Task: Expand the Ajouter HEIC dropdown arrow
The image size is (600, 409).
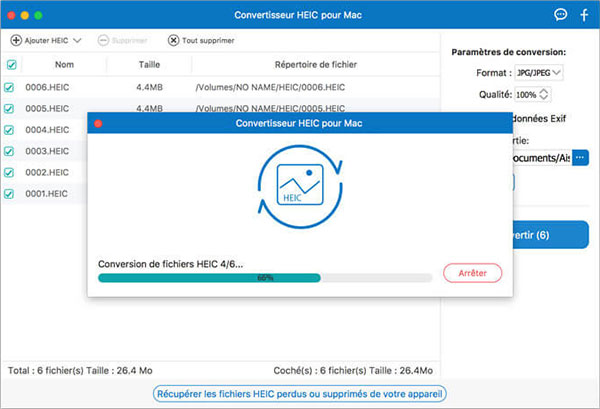Action: click(x=77, y=40)
